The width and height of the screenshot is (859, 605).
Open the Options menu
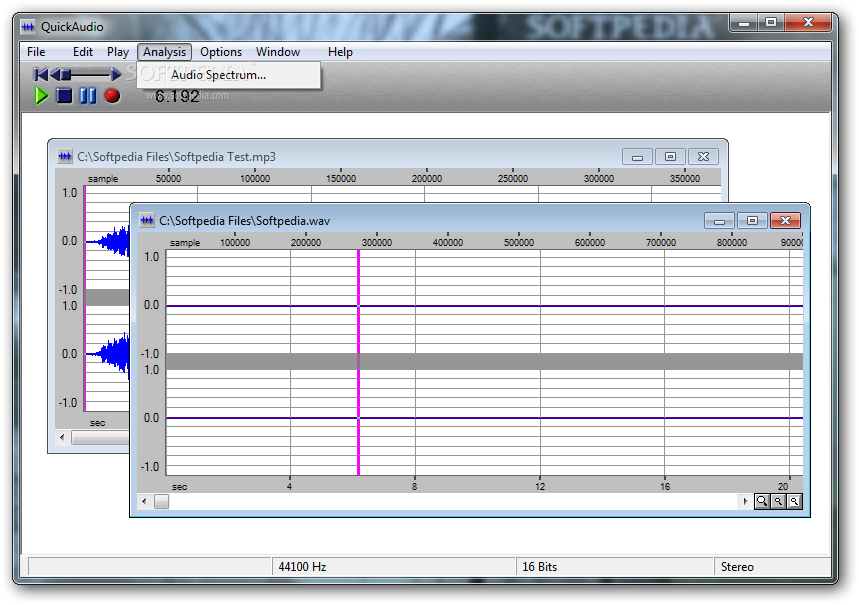221,52
